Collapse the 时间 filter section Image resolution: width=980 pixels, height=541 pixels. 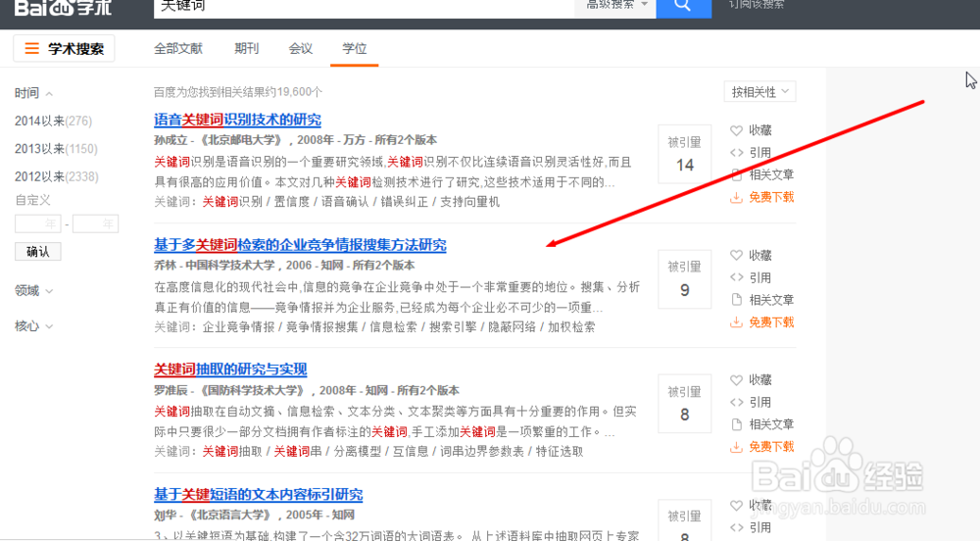tap(33, 93)
